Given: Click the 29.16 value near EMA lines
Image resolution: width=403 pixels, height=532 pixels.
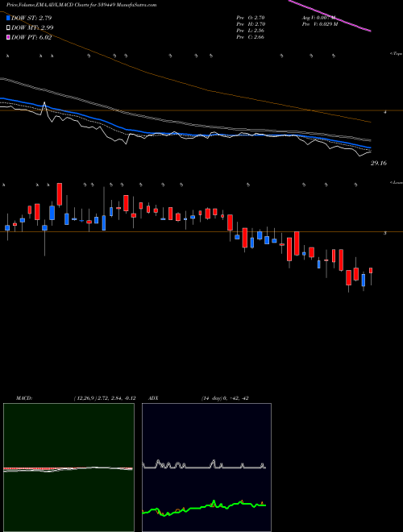Looking at the screenshot, I should [379, 163].
